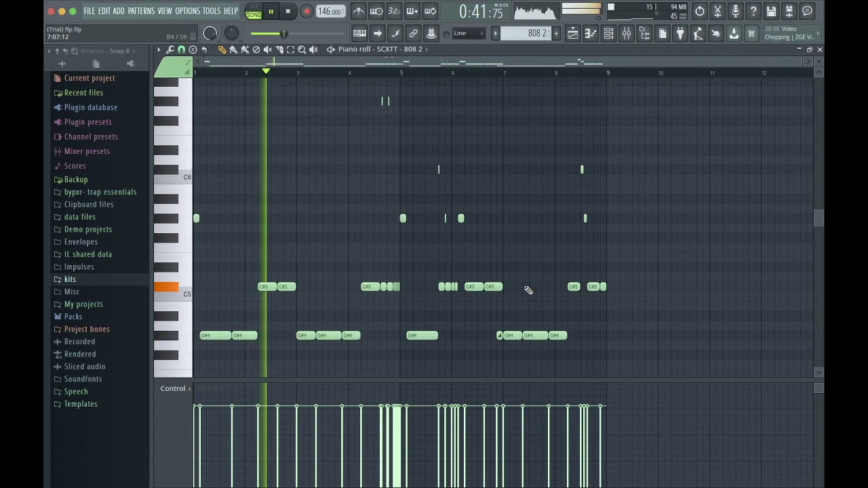
Task: Show the Browser from toolbar icon
Action: (x=644, y=34)
